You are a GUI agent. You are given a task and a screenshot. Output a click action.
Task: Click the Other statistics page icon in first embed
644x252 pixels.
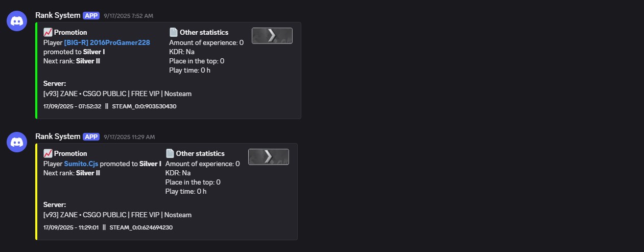tap(173, 33)
